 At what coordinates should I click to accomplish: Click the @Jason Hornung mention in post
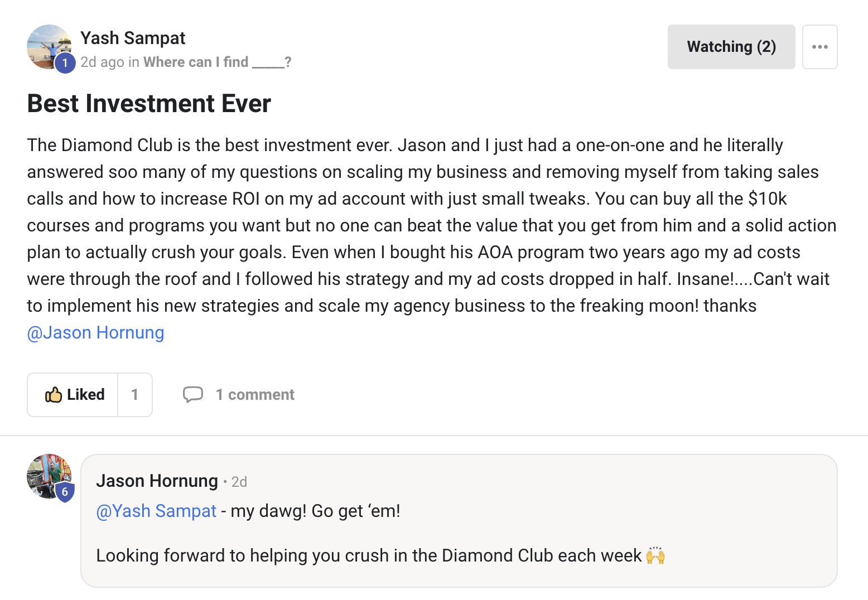[x=95, y=332]
